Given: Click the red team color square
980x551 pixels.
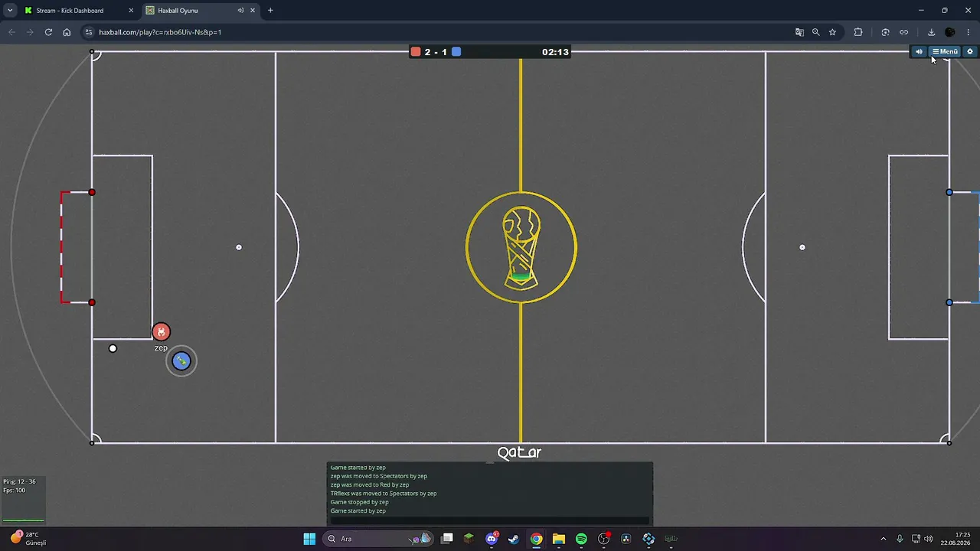Looking at the screenshot, I should 416,52.
